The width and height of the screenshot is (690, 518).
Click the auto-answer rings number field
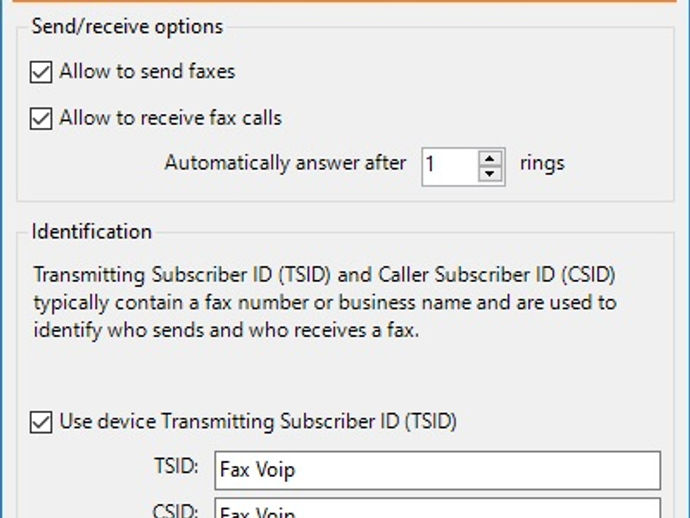coord(448,165)
